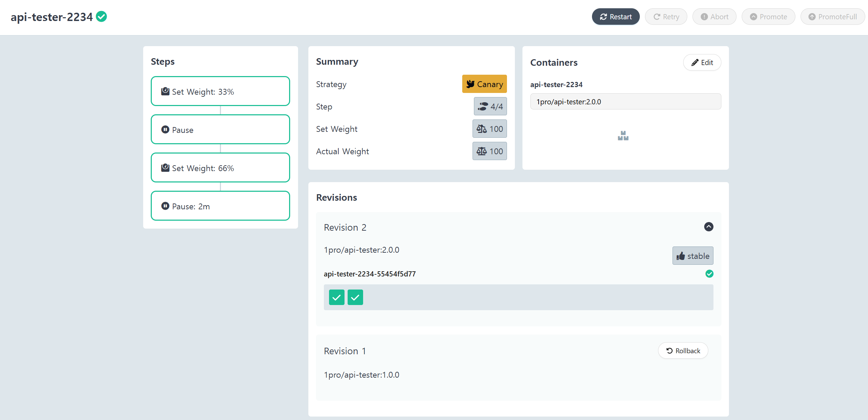Click Rollback on Revision 1
The image size is (868, 420).
pos(683,350)
